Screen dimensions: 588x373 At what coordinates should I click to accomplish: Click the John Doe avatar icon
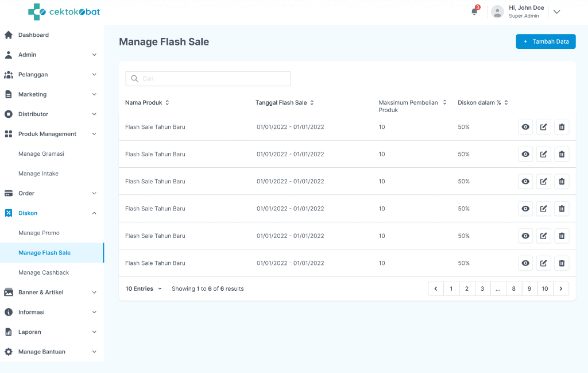point(498,11)
